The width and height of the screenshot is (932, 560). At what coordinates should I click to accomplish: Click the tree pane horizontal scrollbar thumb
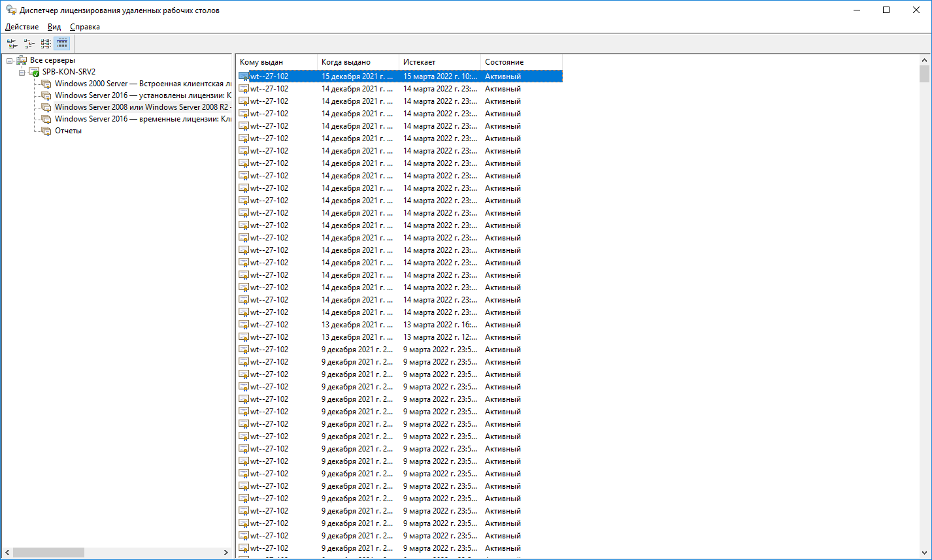[x=48, y=552]
